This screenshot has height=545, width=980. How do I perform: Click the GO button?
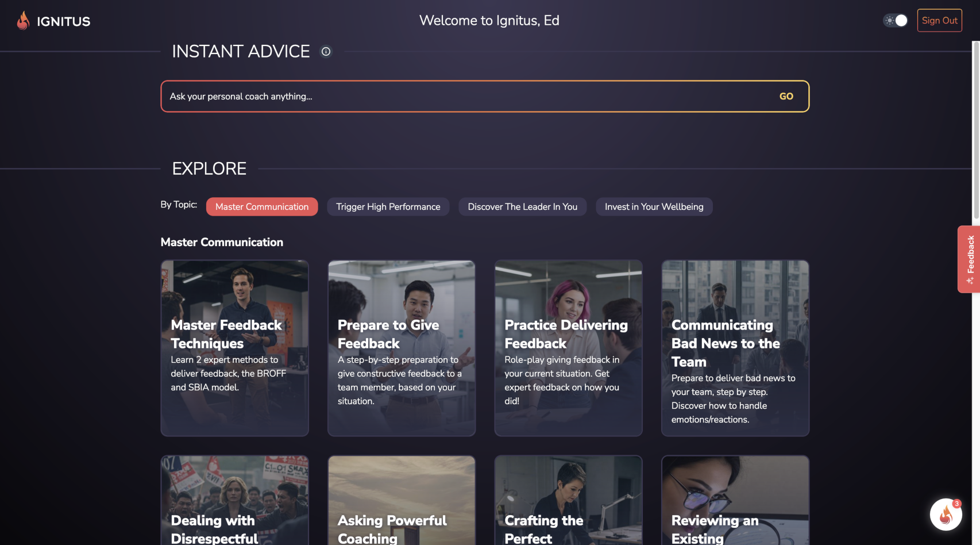coord(786,97)
